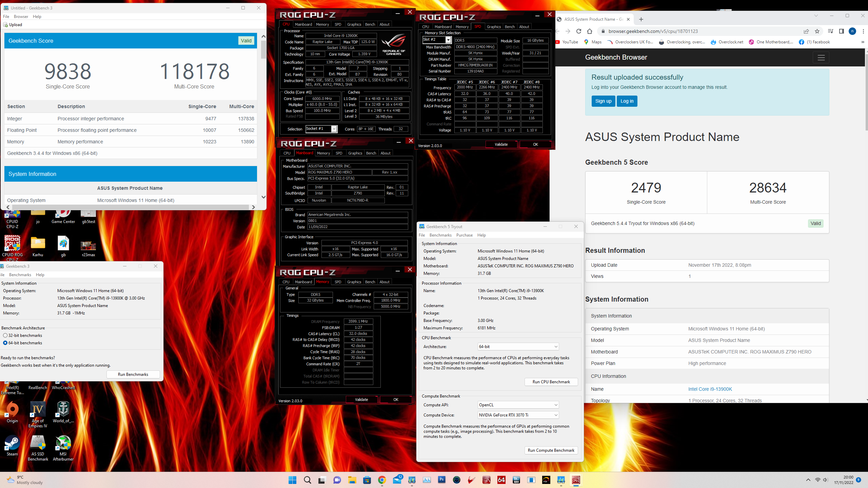This screenshot has height=488, width=868.
Task: Open the YouTube bookmark
Action: [567, 42]
